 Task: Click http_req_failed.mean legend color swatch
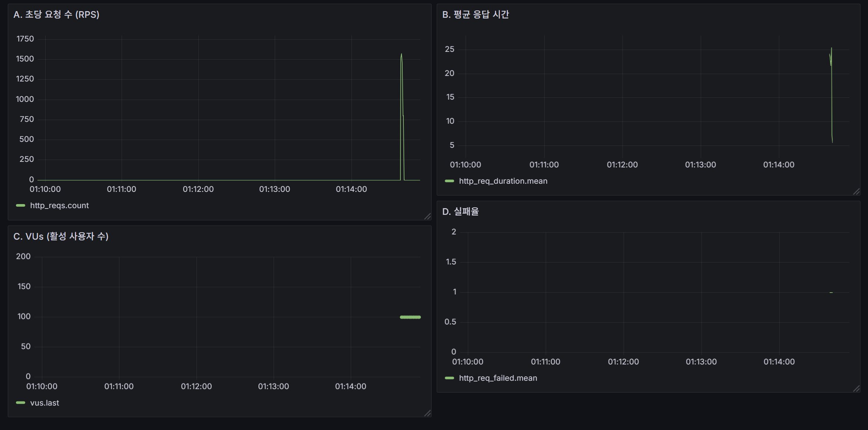pyautogui.click(x=449, y=378)
